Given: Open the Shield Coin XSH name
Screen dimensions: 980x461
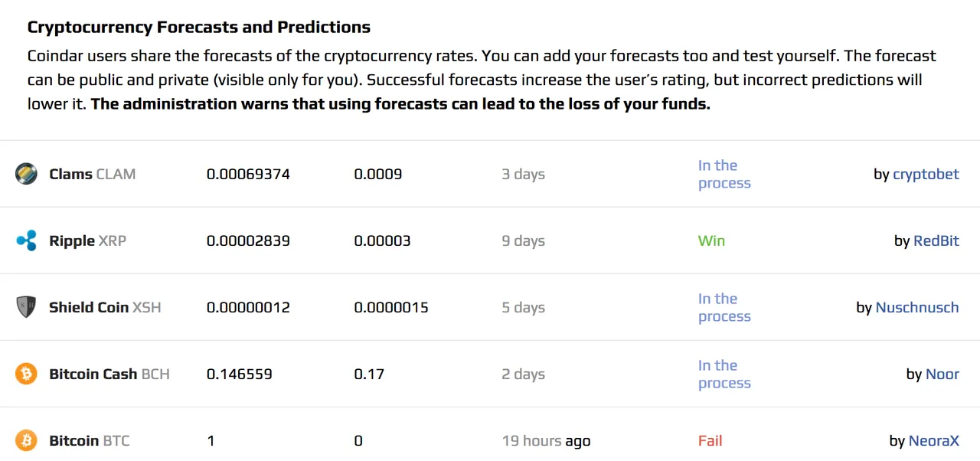Looking at the screenshot, I should pyautogui.click(x=106, y=307).
